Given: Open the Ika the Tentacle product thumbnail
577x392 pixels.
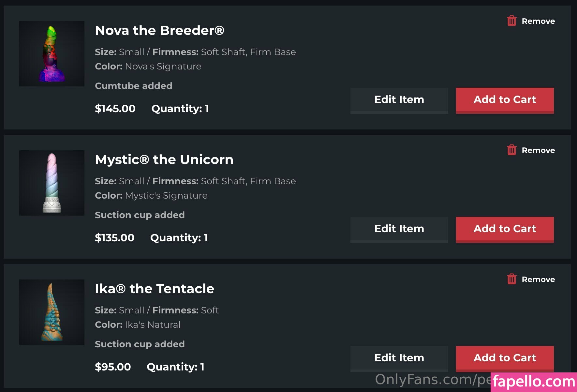Looking at the screenshot, I should click(52, 312).
